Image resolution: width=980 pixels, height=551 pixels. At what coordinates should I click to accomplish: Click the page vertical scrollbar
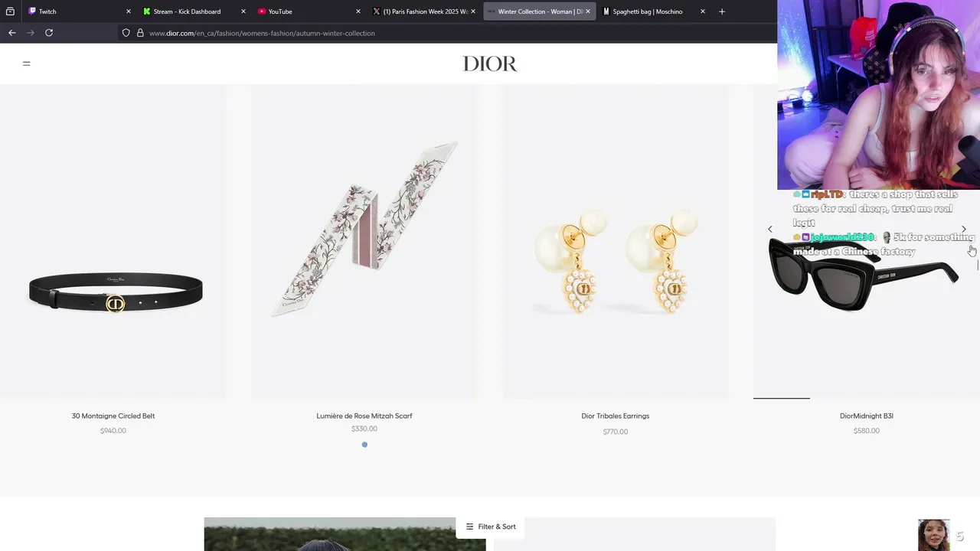[x=977, y=265]
